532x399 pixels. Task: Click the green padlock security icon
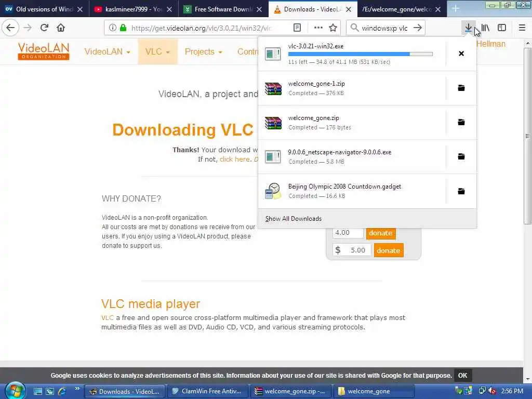[x=123, y=28]
